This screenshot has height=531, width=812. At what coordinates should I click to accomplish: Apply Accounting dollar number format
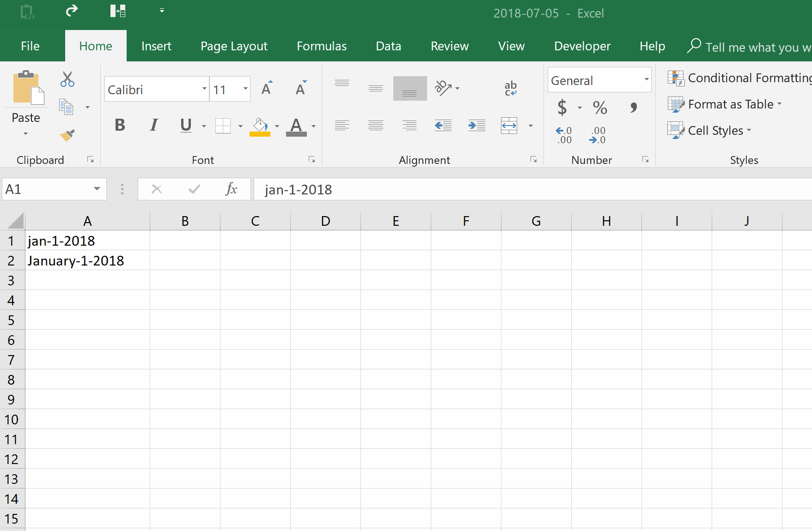click(562, 108)
